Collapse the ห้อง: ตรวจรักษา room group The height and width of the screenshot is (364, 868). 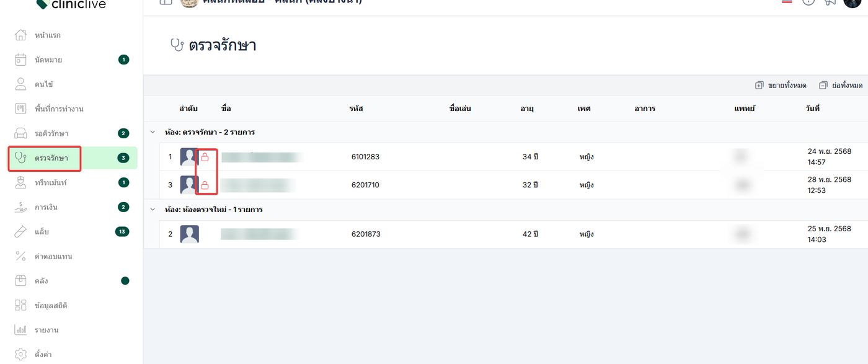[x=153, y=132]
